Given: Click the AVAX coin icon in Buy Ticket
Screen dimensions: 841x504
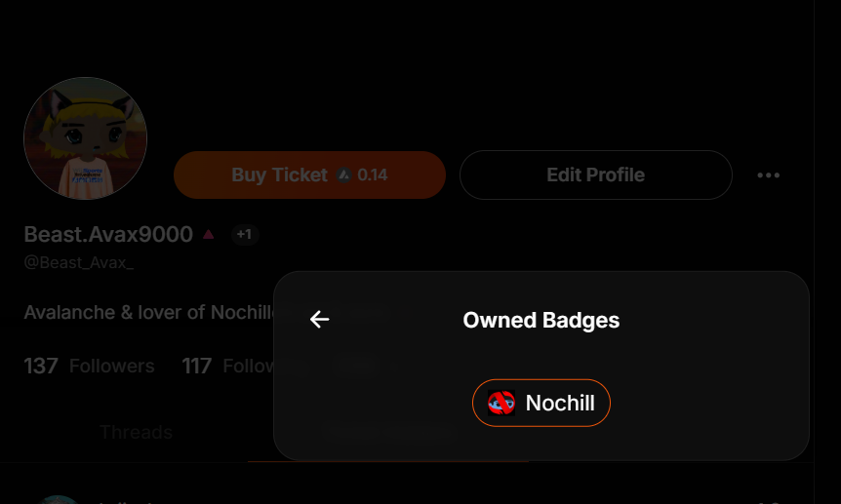Looking at the screenshot, I should click(343, 175).
